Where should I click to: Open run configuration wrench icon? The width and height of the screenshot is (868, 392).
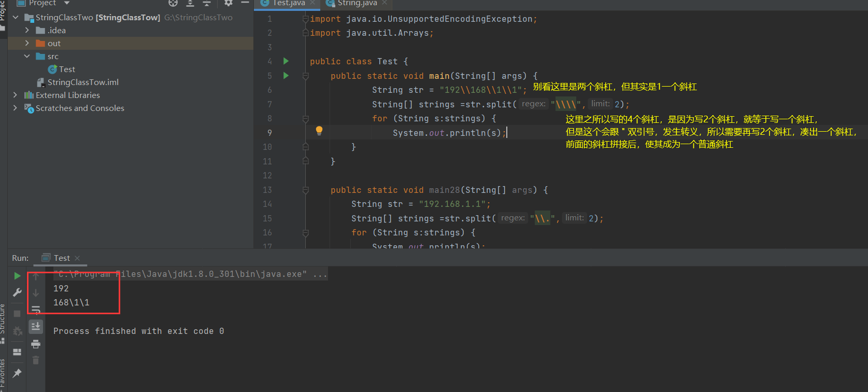pos(17,292)
